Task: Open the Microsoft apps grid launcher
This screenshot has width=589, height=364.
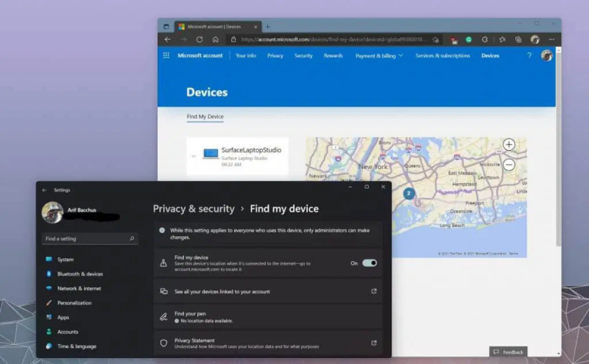Action: (x=166, y=56)
